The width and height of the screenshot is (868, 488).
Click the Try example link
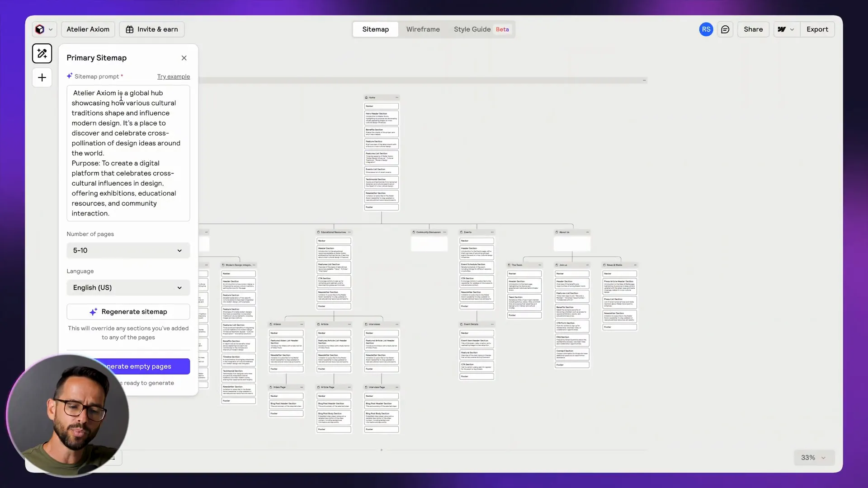point(173,77)
